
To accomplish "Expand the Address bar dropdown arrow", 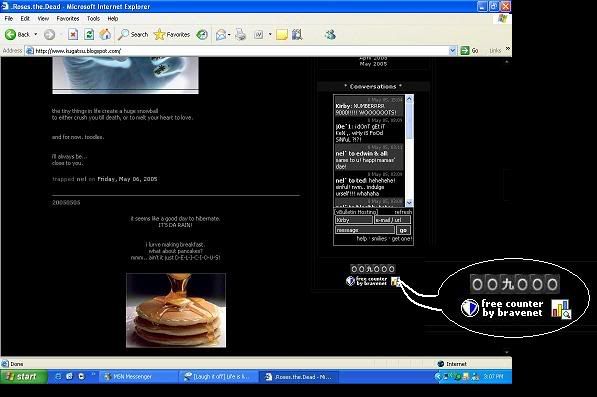I will [x=452, y=51].
